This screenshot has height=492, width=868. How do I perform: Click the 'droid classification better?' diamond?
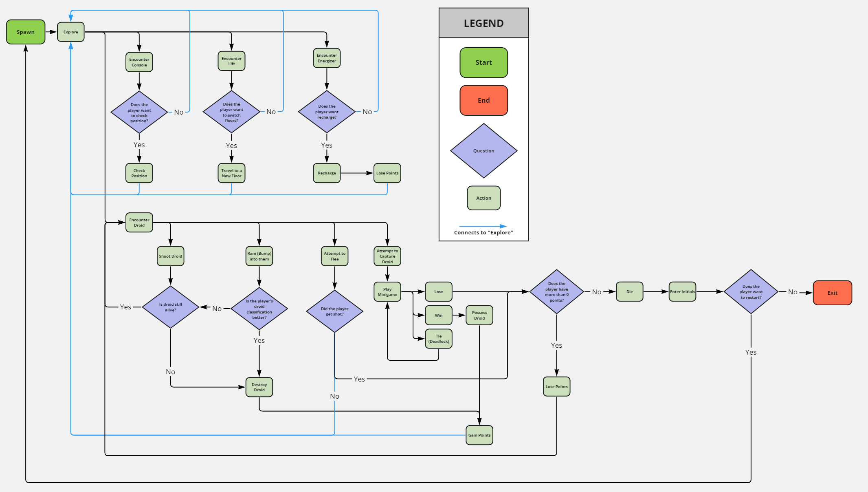259,309
